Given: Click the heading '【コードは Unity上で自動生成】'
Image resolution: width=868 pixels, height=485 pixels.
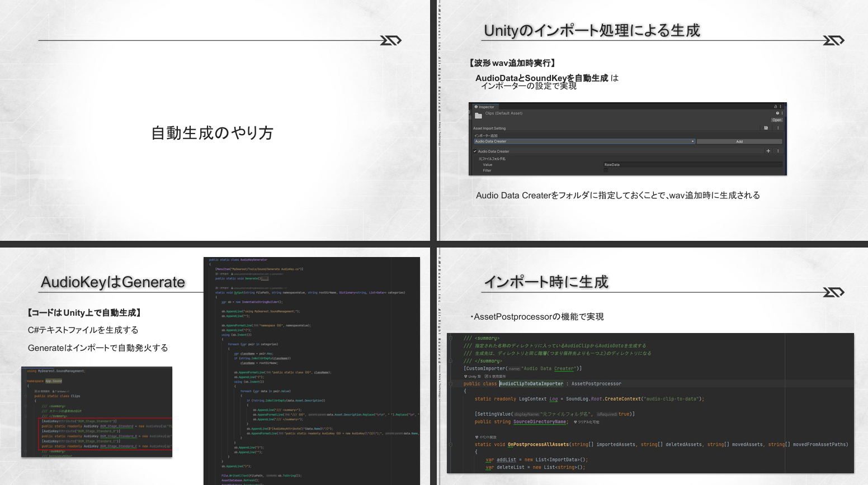Looking at the screenshot, I should tap(84, 313).
